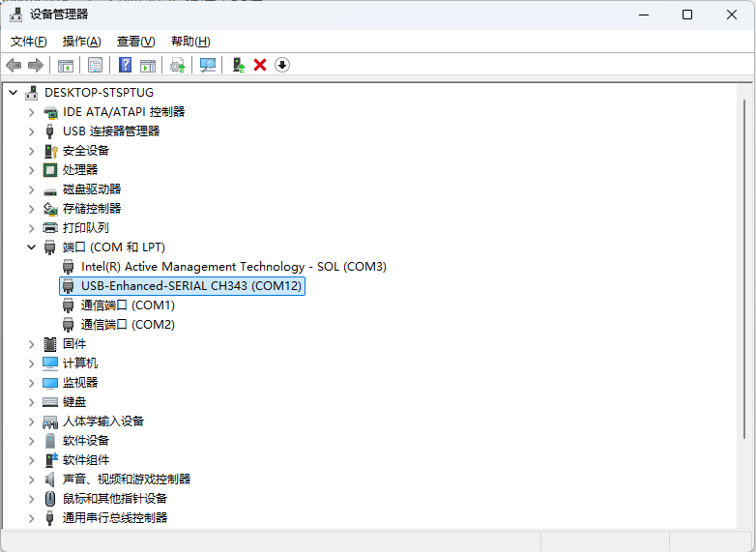
Task: Select 通信端口 (COM1)
Action: (128, 305)
